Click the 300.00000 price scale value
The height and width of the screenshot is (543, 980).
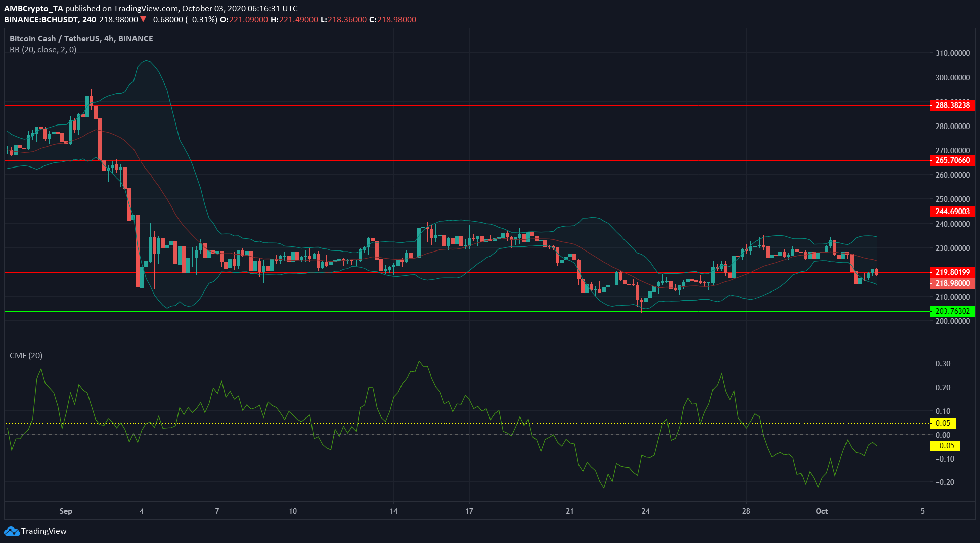pyautogui.click(x=953, y=78)
